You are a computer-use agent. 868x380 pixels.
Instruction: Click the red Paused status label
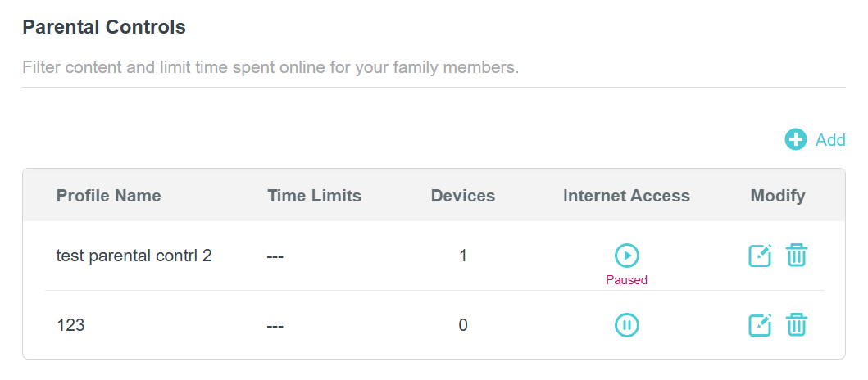point(626,280)
